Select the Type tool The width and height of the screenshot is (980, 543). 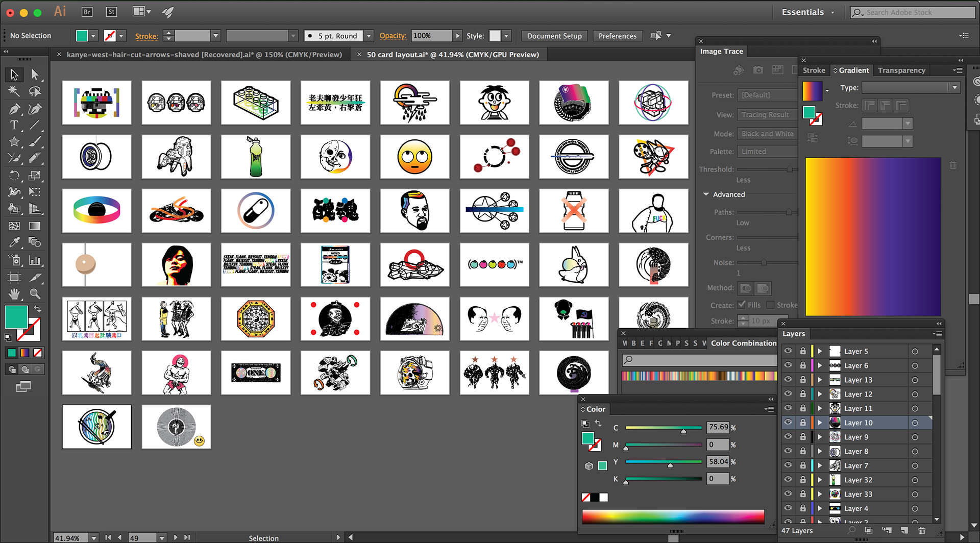14,125
